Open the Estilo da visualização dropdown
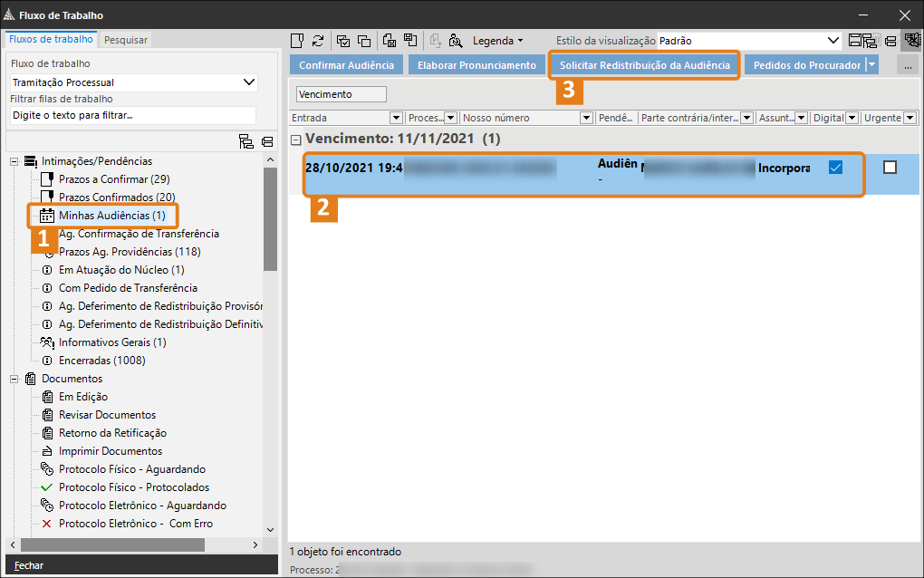This screenshot has height=578, width=924. click(833, 41)
